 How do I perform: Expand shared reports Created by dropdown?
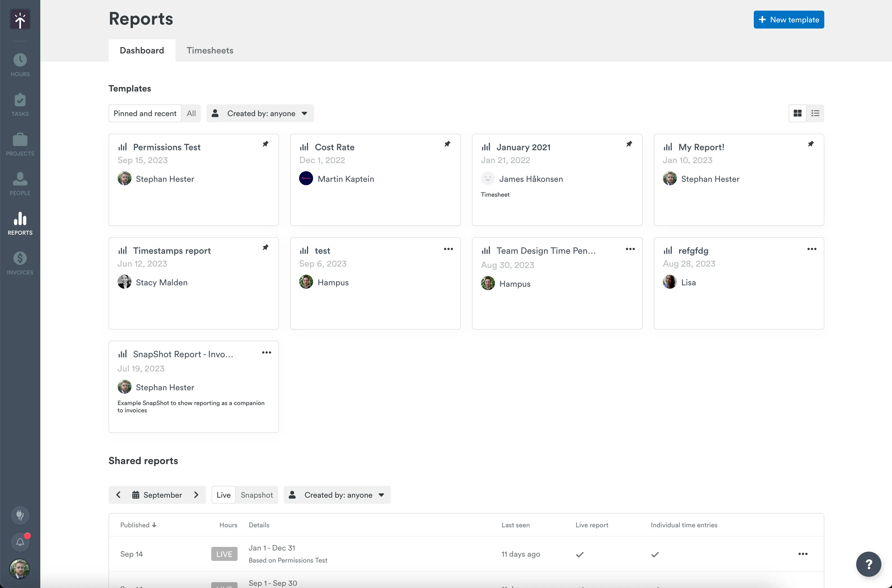coord(337,495)
